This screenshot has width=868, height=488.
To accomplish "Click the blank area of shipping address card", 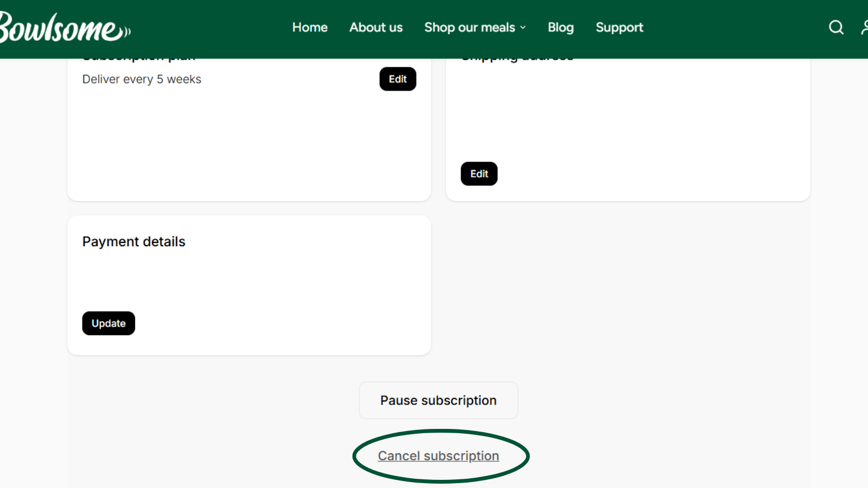I will (x=628, y=114).
